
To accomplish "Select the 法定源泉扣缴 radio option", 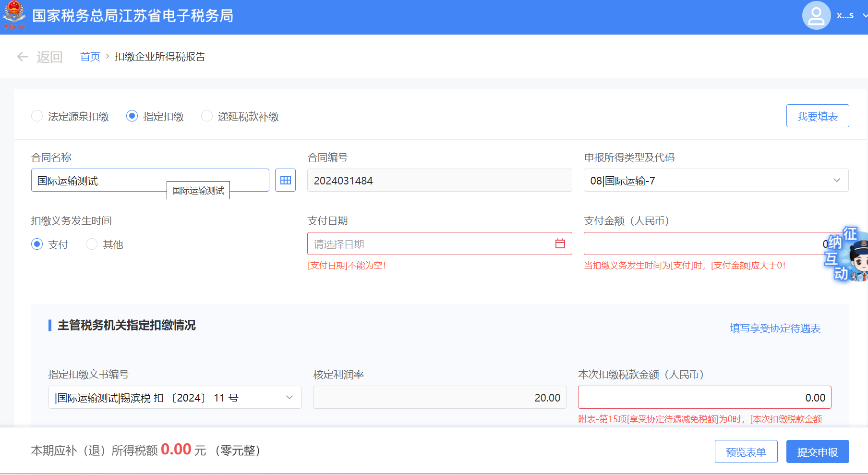I will point(37,116).
